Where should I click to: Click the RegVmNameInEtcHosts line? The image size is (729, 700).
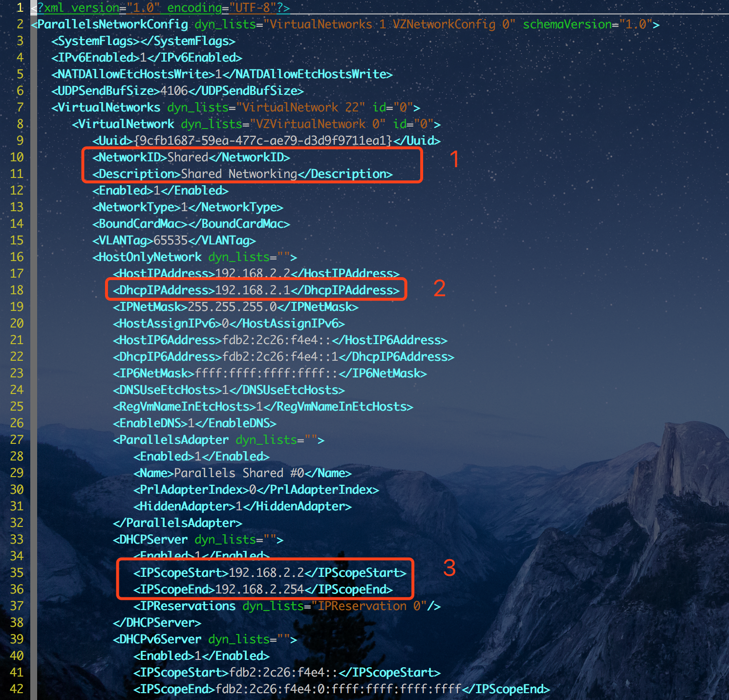point(263,407)
